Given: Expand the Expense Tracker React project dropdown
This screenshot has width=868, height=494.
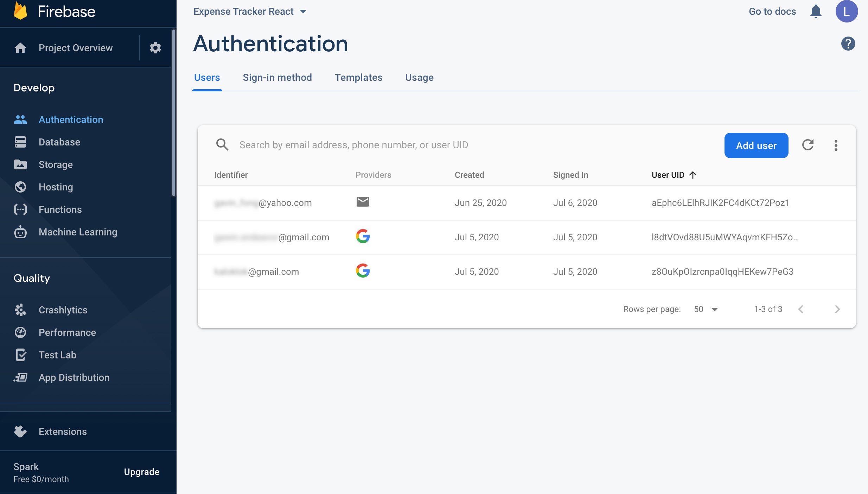Looking at the screenshot, I should 303,12.
